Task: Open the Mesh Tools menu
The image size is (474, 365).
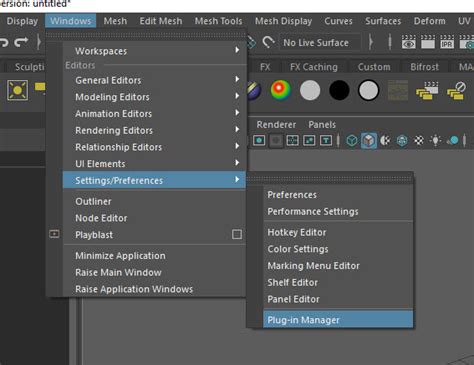Action: [x=218, y=21]
